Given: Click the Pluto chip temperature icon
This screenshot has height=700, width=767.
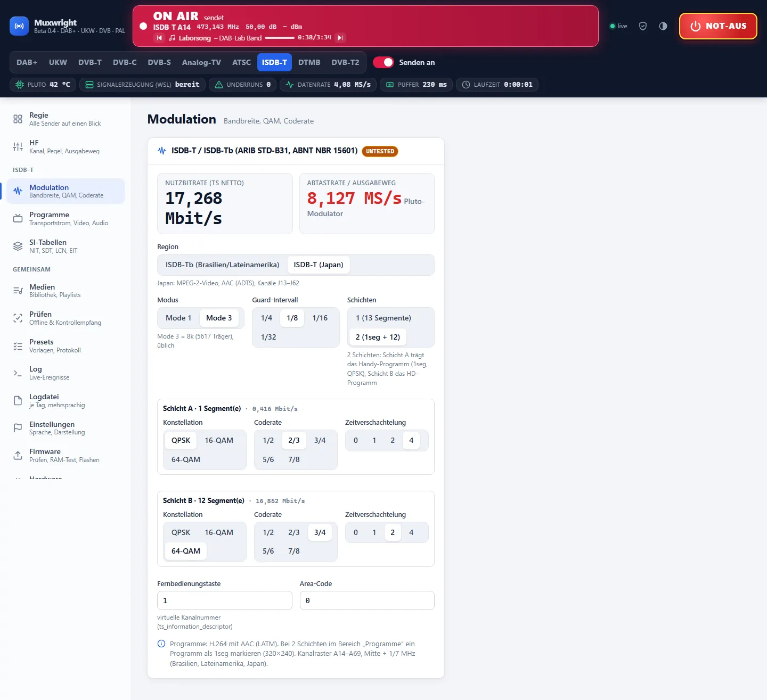Looking at the screenshot, I should tap(20, 85).
